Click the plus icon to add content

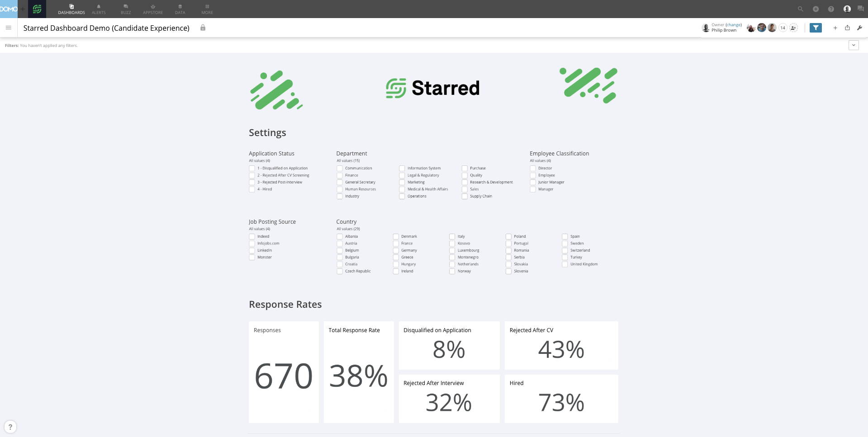coord(835,28)
